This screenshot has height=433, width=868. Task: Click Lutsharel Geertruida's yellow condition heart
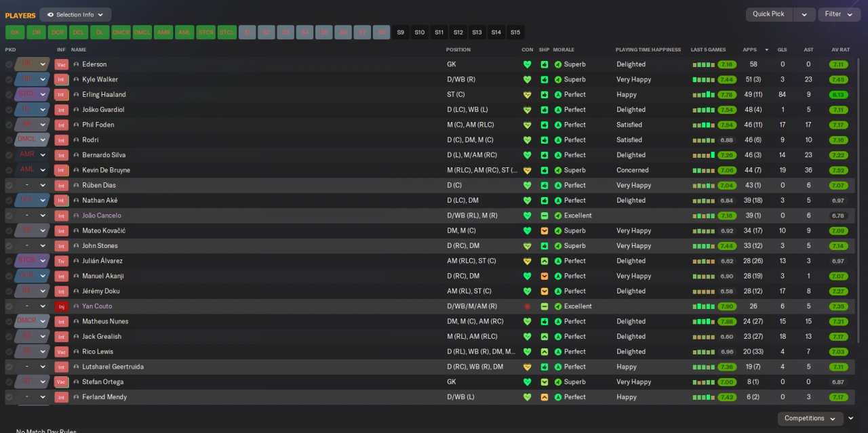[x=527, y=367]
